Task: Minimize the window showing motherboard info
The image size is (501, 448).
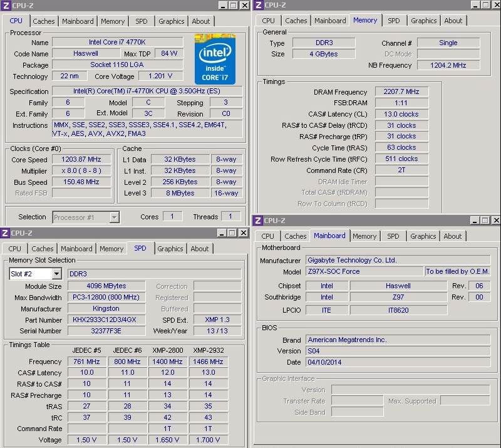Action: click(x=473, y=221)
